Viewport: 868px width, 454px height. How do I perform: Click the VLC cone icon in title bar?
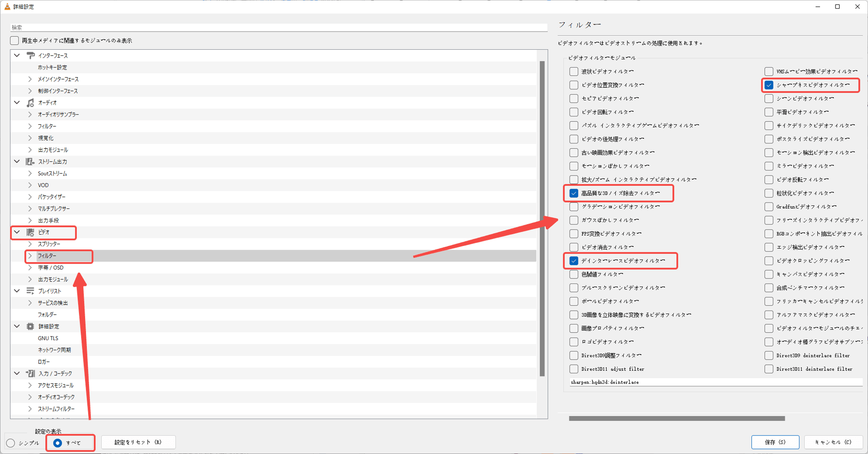(7, 7)
